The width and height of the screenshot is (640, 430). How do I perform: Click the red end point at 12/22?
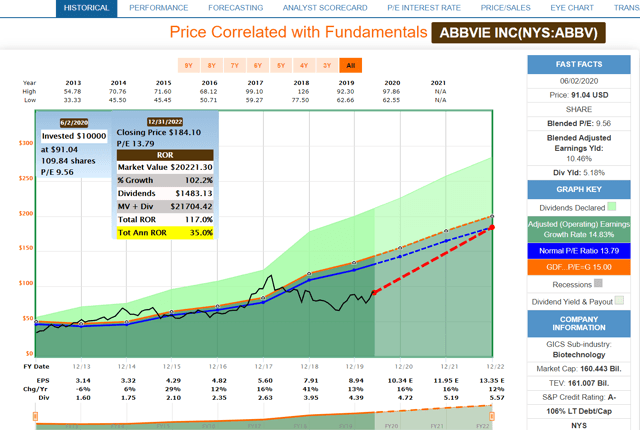[x=492, y=227]
